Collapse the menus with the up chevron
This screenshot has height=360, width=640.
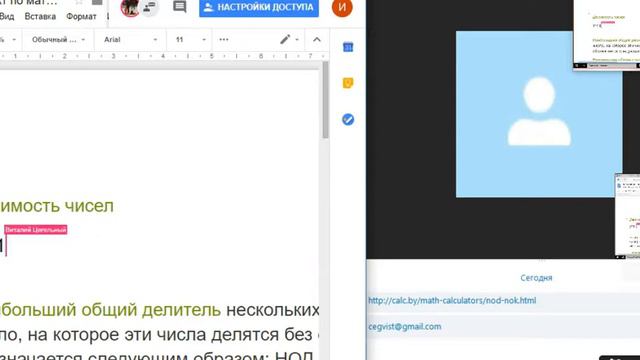click(317, 40)
